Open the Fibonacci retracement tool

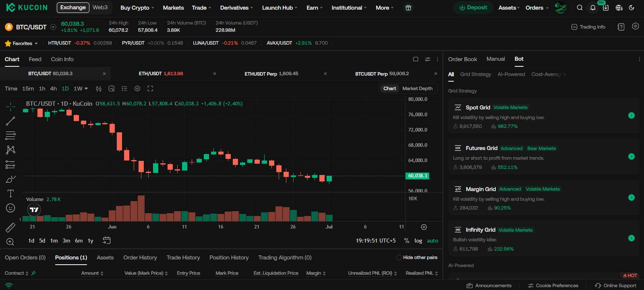[x=10, y=135]
